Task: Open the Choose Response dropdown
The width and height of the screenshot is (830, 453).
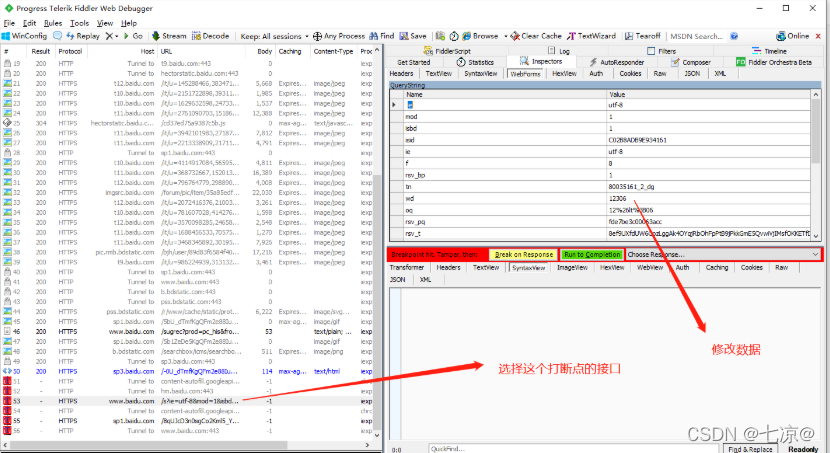Action: pos(723,255)
